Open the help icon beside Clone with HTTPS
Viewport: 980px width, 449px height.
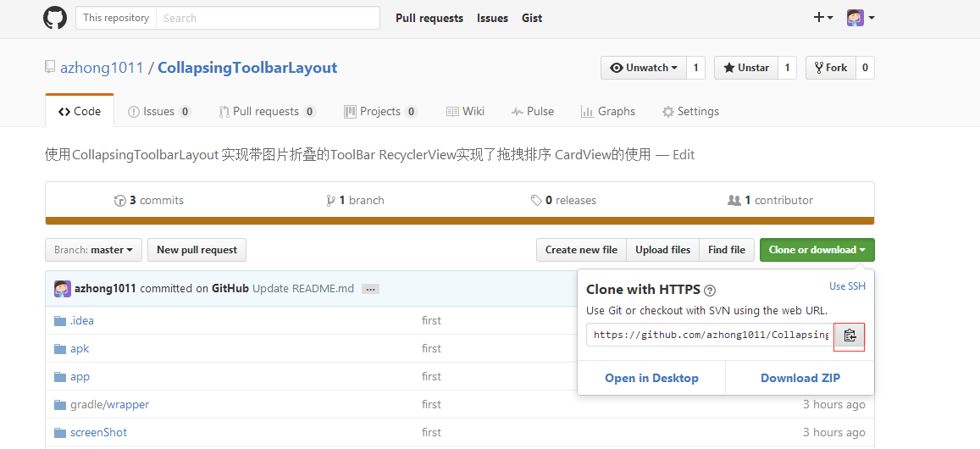click(x=709, y=291)
